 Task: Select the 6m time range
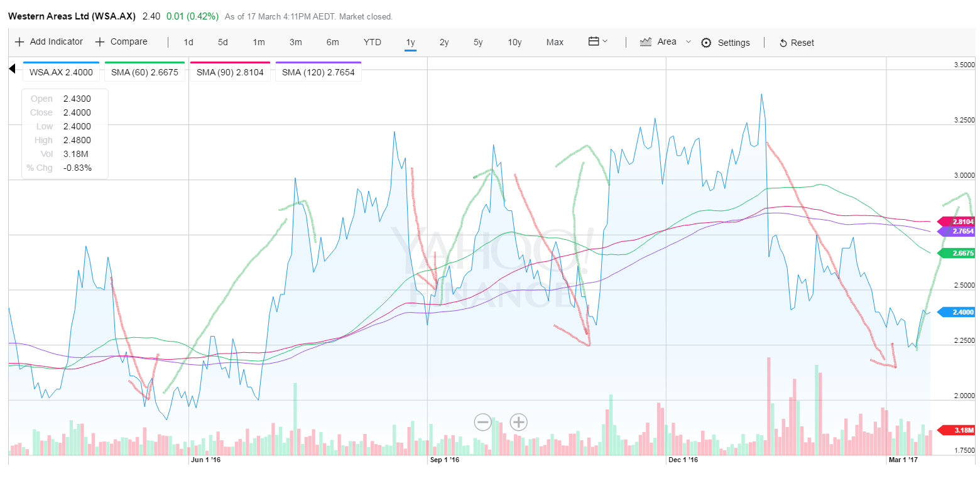coord(333,43)
